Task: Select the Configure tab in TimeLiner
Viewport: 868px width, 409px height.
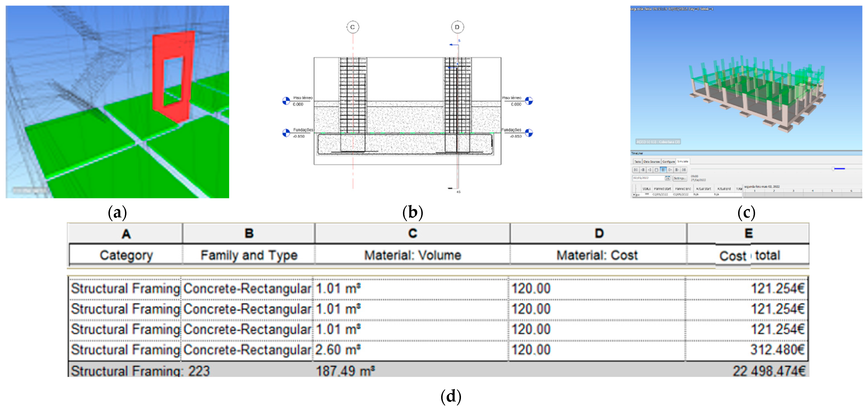Action: point(668,162)
